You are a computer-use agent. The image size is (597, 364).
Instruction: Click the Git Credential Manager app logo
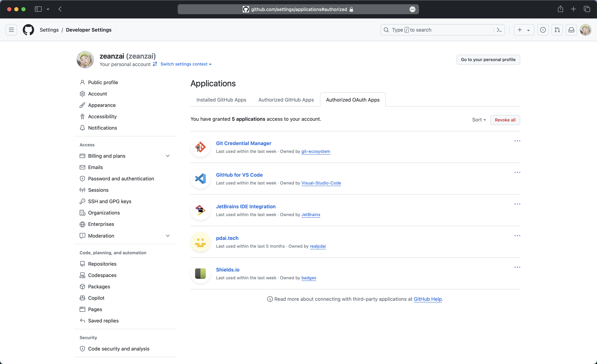click(200, 147)
